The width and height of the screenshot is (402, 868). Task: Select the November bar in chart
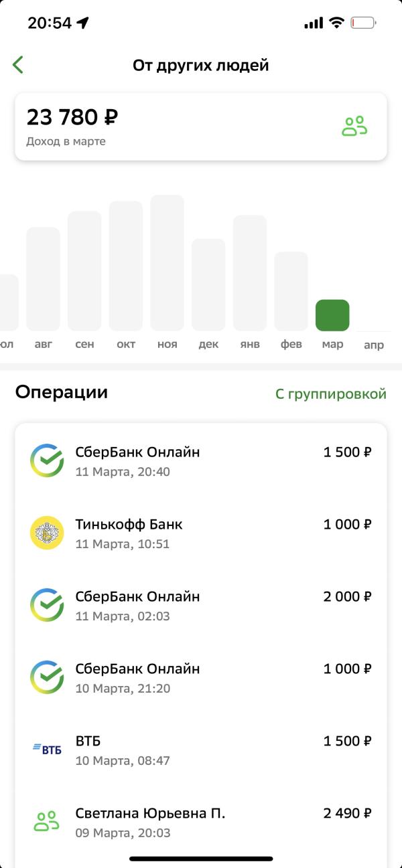coord(167,263)
